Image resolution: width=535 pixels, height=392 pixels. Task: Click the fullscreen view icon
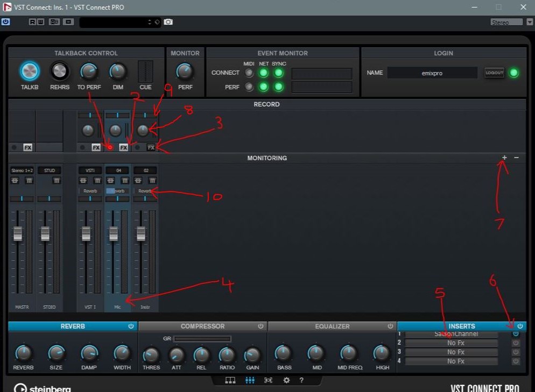click(x=267, y=380)
